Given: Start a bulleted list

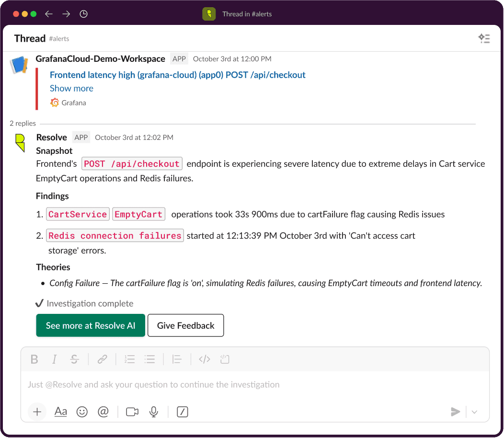Looking at the screenshot, I should (149, 359).
